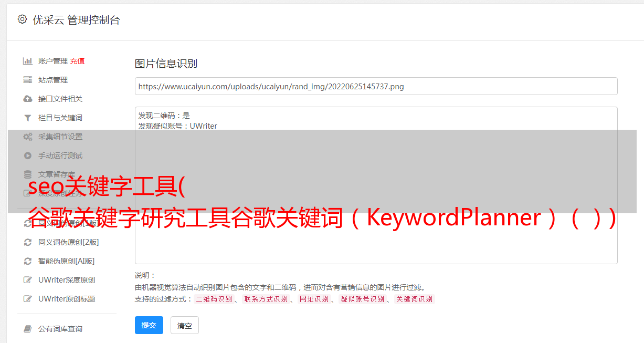Click the result line 发现疑似账号：UWriter
The image size is (644, 343).
coord(178,126)
